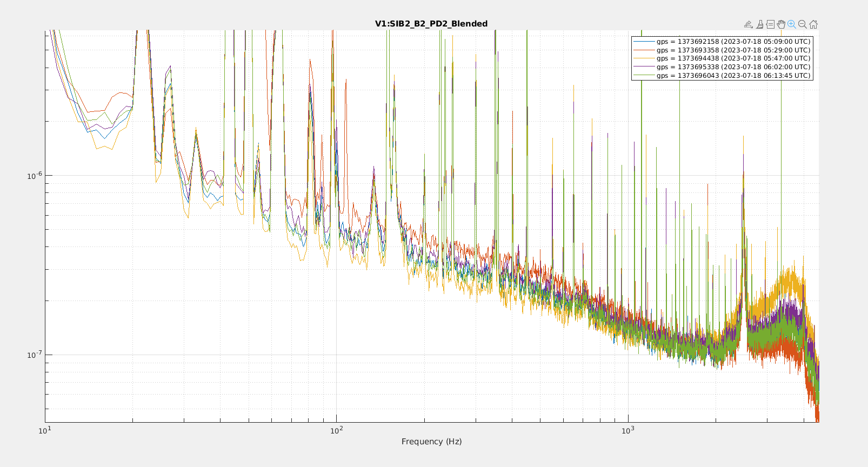
Task: Click the 10⁻⁷ tick label on y-axis
Action: point(35,355)
